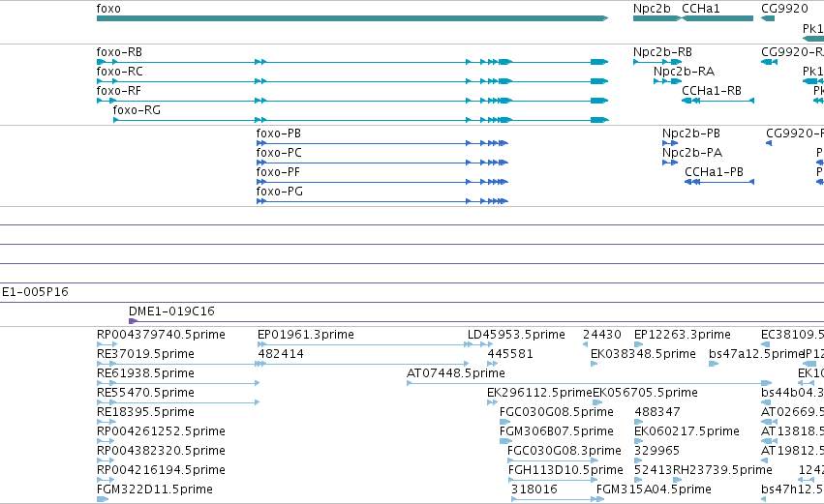Click the RP004379740.5prime EST
Image resolution: width=824 pixels, height=504 pixels.
tap(107, 344)
